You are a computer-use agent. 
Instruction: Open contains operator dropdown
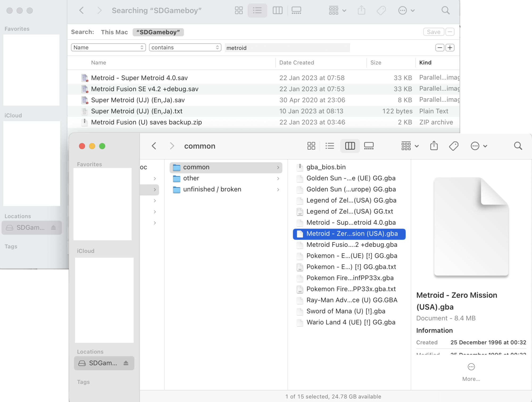(x=185, y=47)
